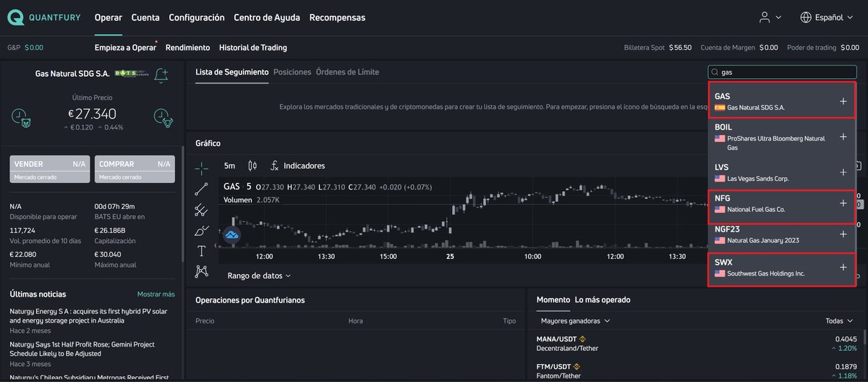
Task: Change the 5m chart timeframe
Action: (x=229, y=166)
